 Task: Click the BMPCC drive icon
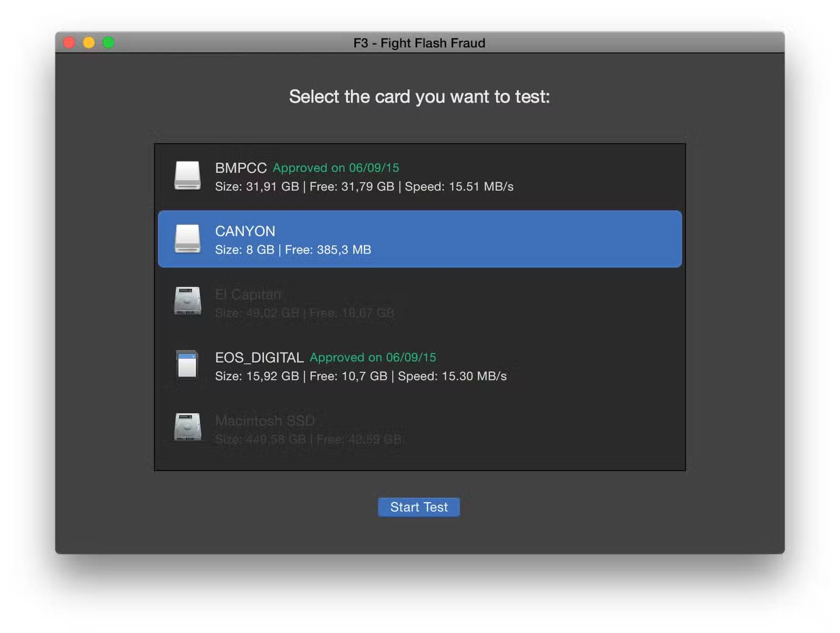point(188,176)
